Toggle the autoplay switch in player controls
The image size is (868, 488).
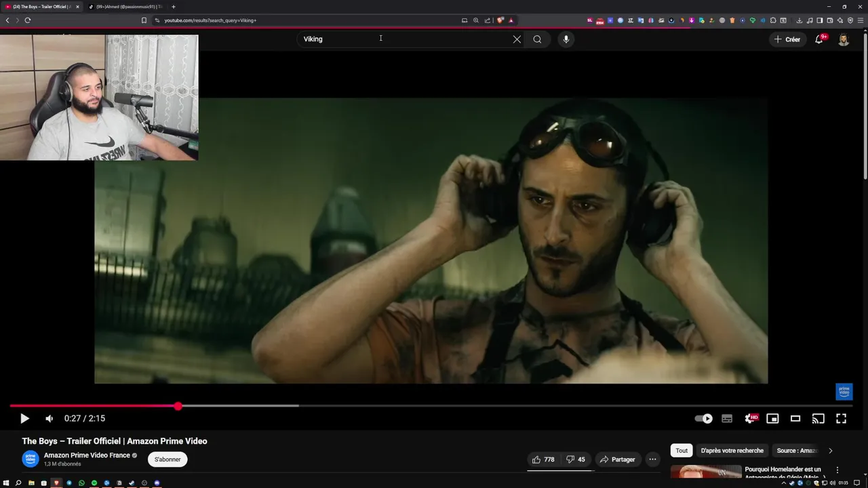tap(704, 419)
